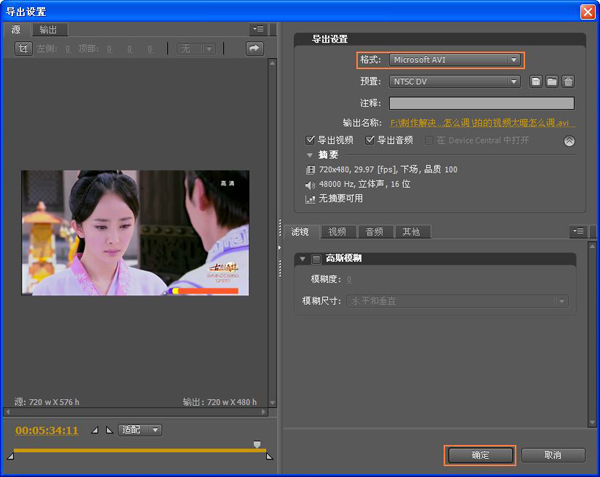Click the 取消 button

553,455
